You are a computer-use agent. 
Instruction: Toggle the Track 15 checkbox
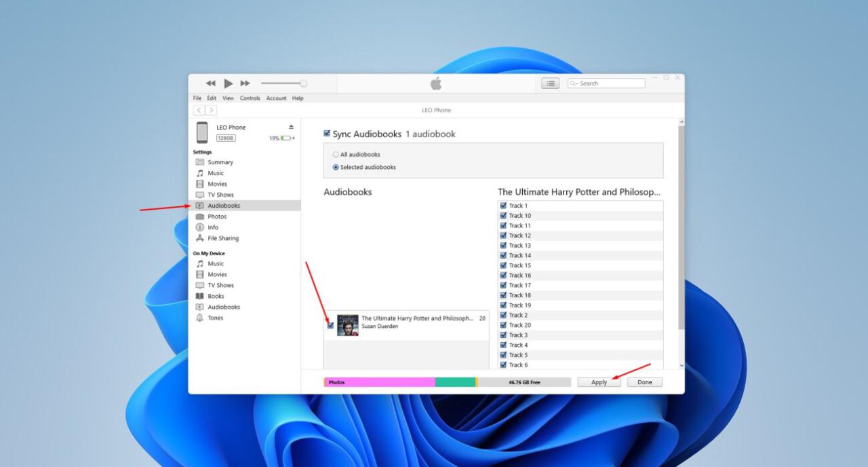point(503,265)
